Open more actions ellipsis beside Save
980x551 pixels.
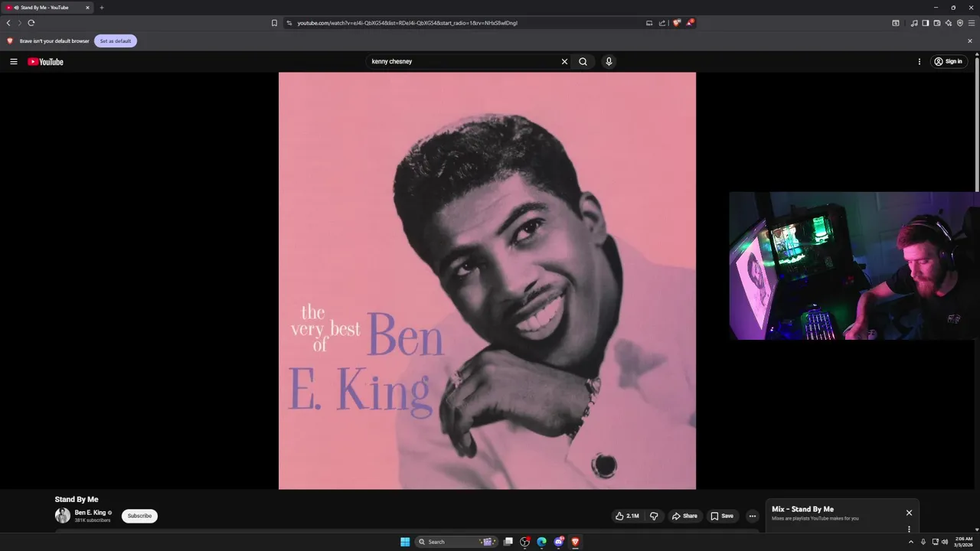point(752,516)
